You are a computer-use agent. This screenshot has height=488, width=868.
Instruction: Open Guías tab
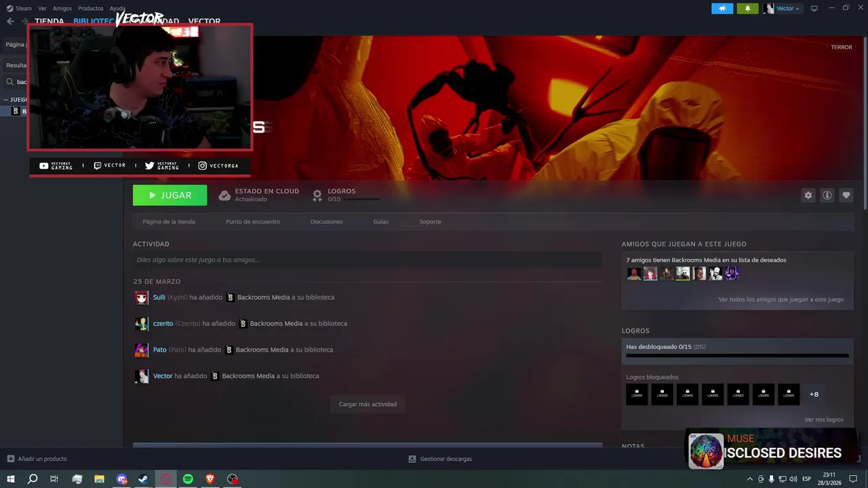tap(381, 222)
